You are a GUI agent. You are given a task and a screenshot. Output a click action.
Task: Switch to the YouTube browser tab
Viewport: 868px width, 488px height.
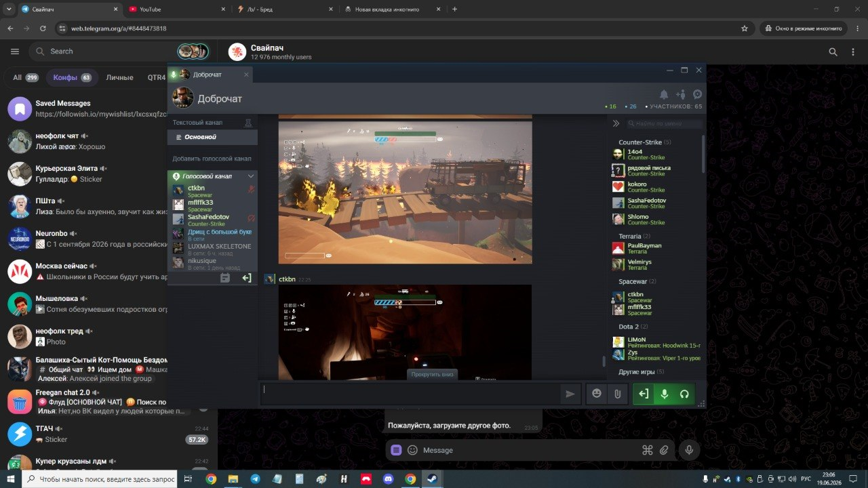click(x=176, y=9)
